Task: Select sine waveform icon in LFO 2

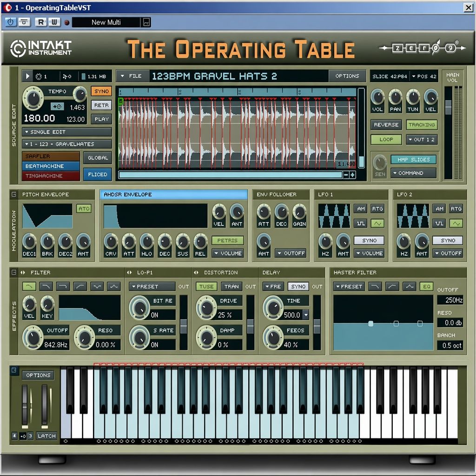Action: click(456, 224)
